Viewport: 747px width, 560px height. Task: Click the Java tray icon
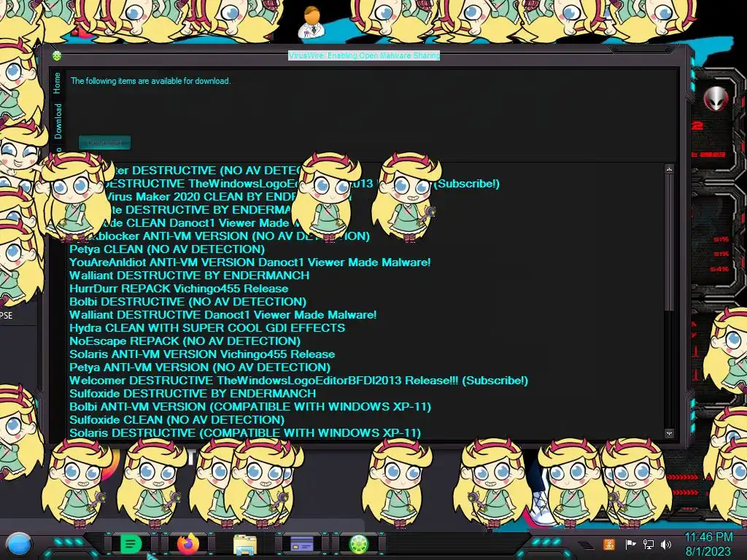[x=608, y=544]
